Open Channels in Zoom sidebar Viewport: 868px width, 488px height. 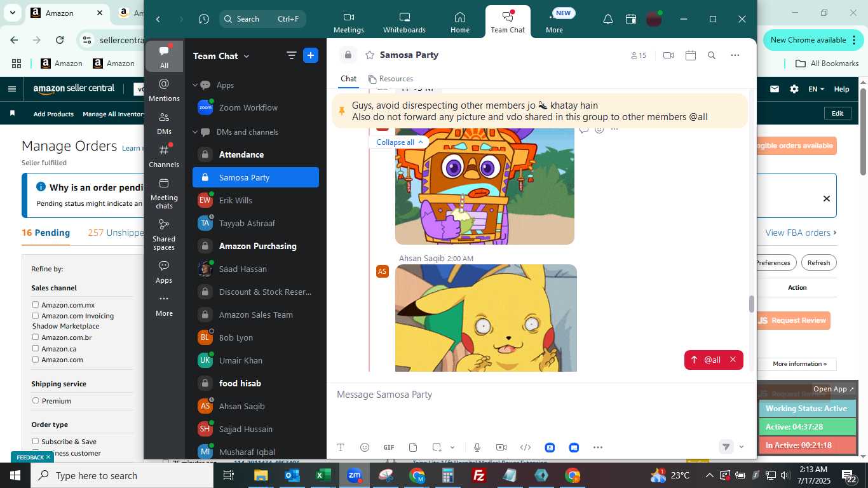tap(164, 156)
